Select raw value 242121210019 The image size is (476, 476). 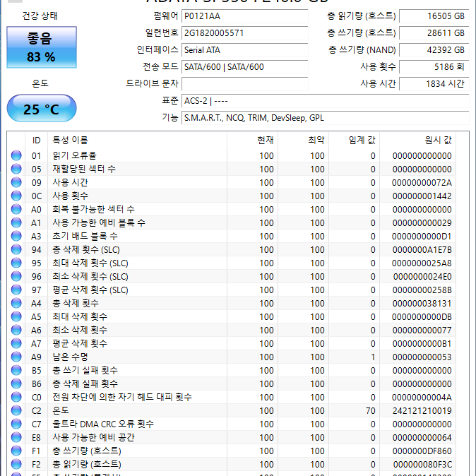[x=422, y=411]
